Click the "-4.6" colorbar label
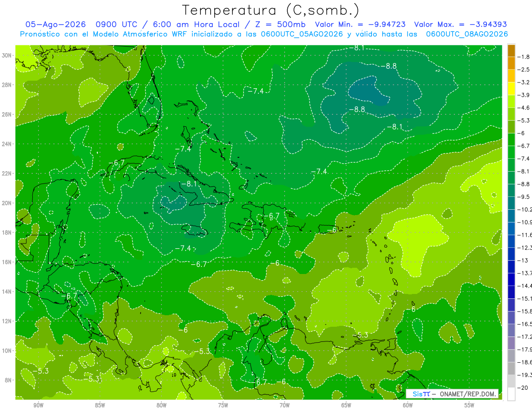This screenshot has height=411, width=532. [524, 108]
